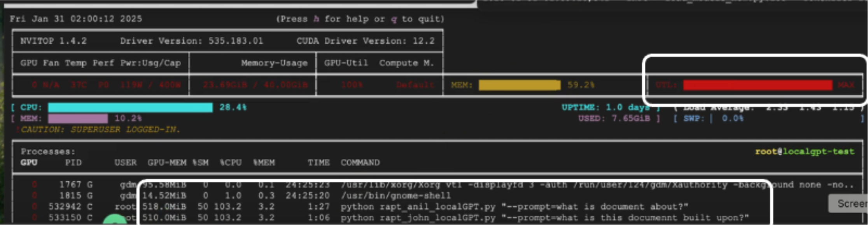Click the '59.2%' GPU memory percentage

581,85
